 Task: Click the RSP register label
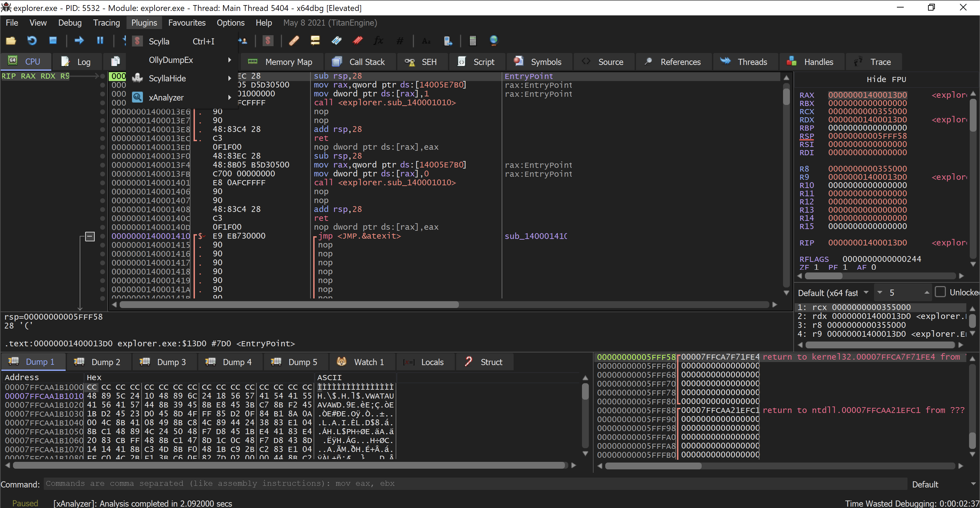tap(807, 136)
